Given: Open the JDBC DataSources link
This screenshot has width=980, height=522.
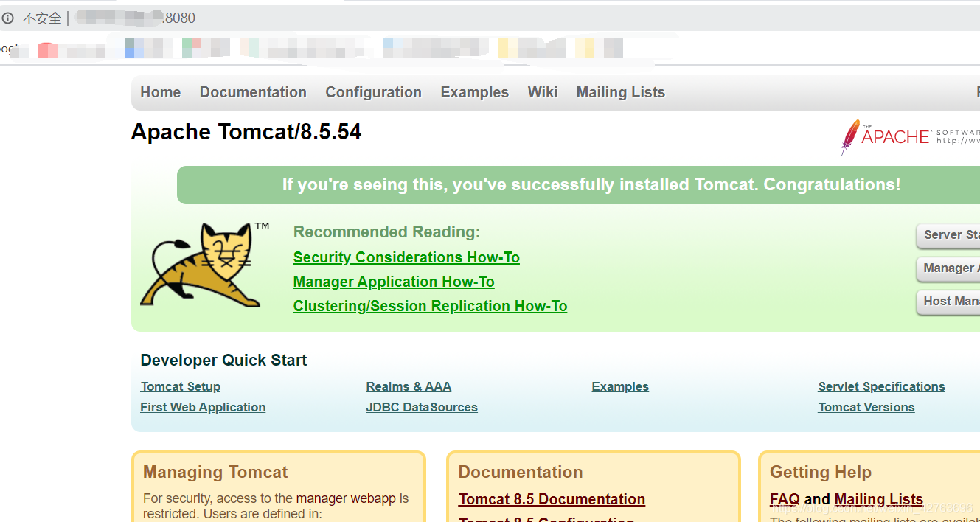Looking at the screenshot, I should 422,407.
